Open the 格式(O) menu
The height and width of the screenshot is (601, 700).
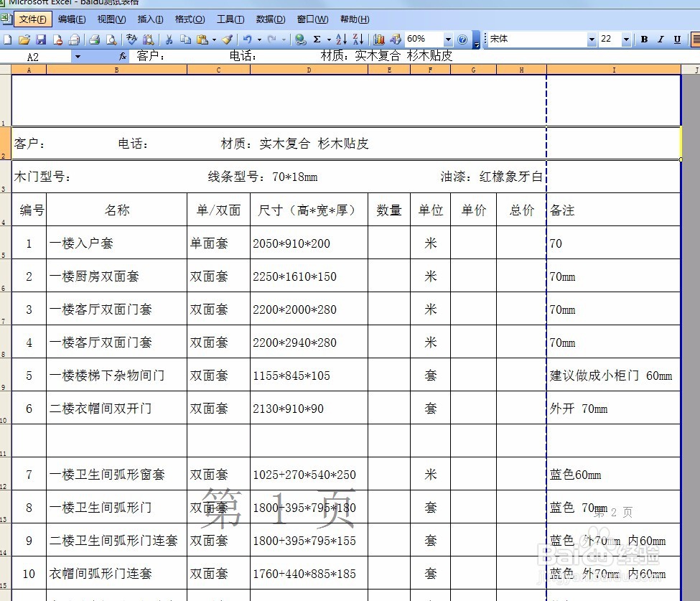click(190, 19)
